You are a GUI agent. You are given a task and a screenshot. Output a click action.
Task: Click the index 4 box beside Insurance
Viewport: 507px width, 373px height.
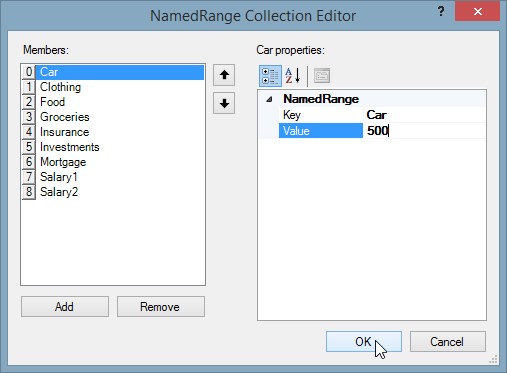click(x=29, y=132)
